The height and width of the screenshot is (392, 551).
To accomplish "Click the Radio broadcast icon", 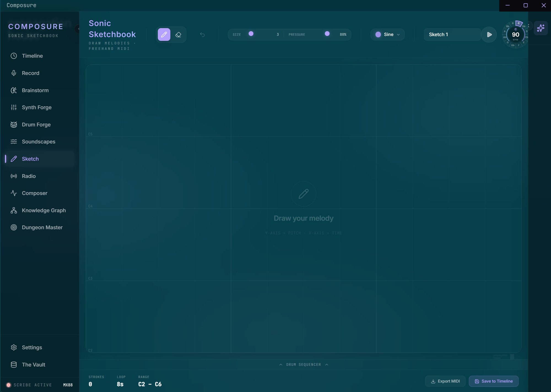I will pyautogui.click(x=14, y=176).
